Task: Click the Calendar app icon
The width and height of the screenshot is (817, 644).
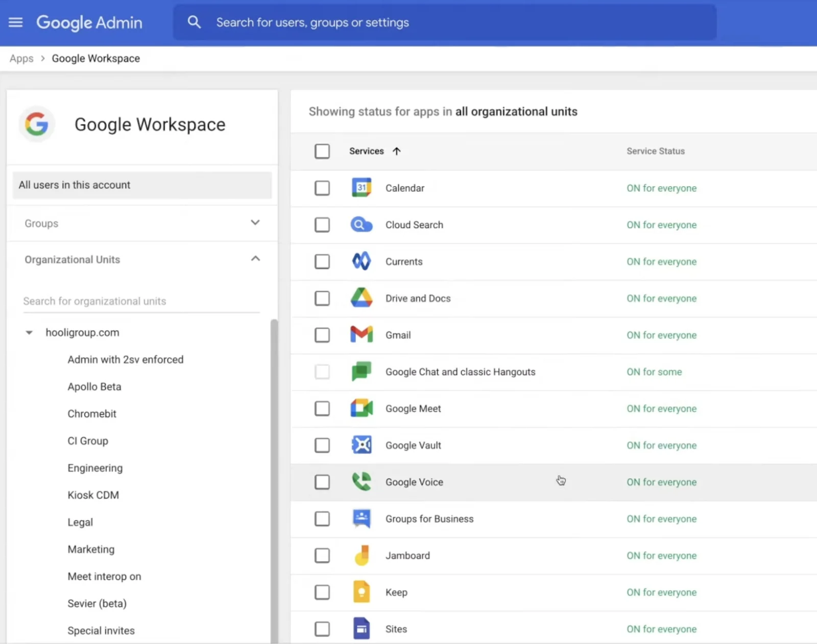Action: 362,188
